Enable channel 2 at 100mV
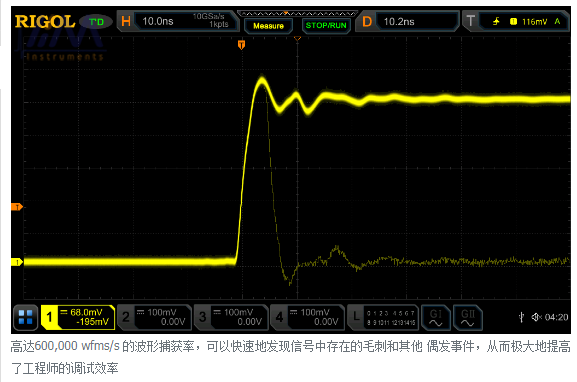The image size is (577, 382). 155,317
